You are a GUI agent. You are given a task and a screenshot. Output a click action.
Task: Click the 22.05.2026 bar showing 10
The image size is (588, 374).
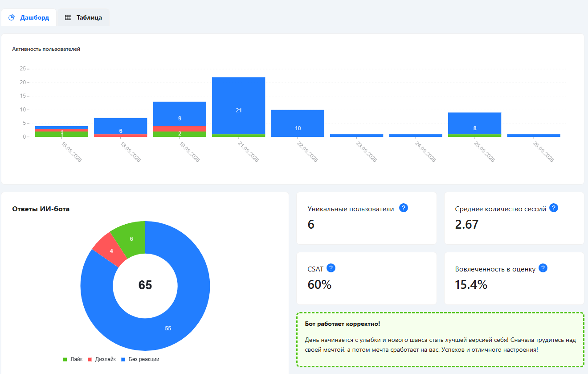(x=298, y=123)
